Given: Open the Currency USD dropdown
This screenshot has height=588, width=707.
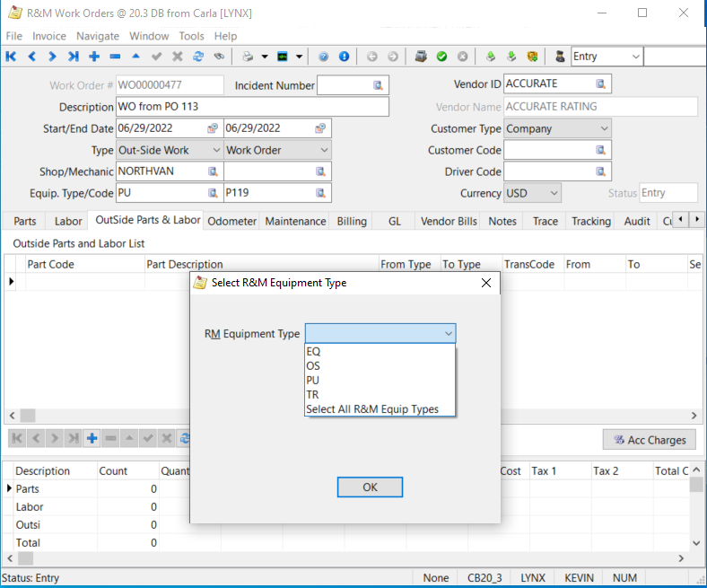Looking at the screenshot, I should point(553,193).
